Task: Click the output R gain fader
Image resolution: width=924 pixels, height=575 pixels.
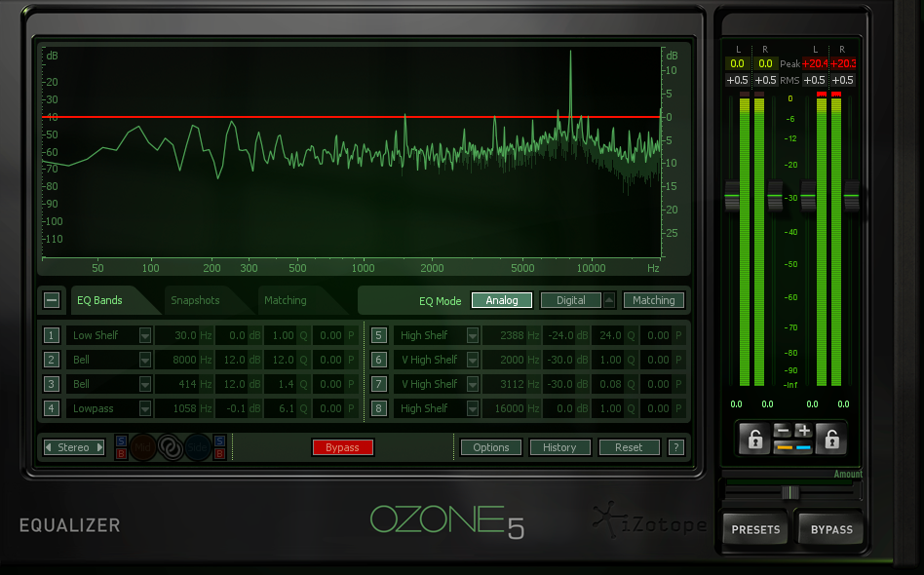Action: [x=851, y=196]
